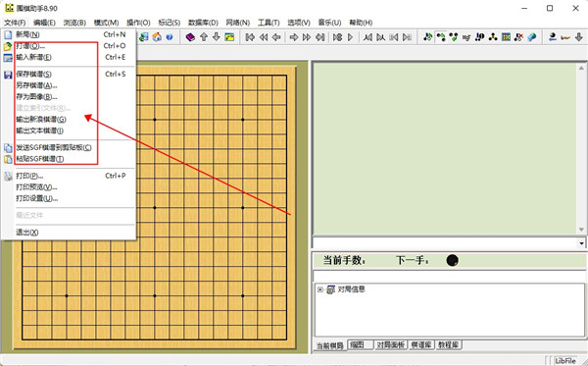
Task: Click the colored grid table icon
Action: click(x=507, y=37)
